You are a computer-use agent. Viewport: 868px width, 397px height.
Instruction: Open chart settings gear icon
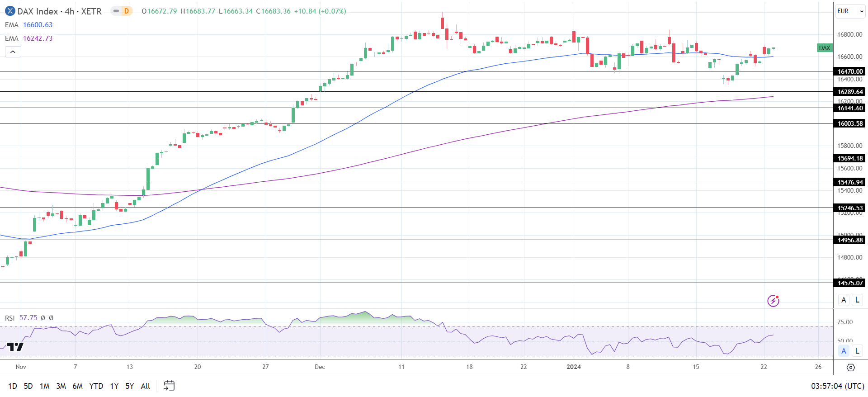pyautogui.click(x=850, y=367)
